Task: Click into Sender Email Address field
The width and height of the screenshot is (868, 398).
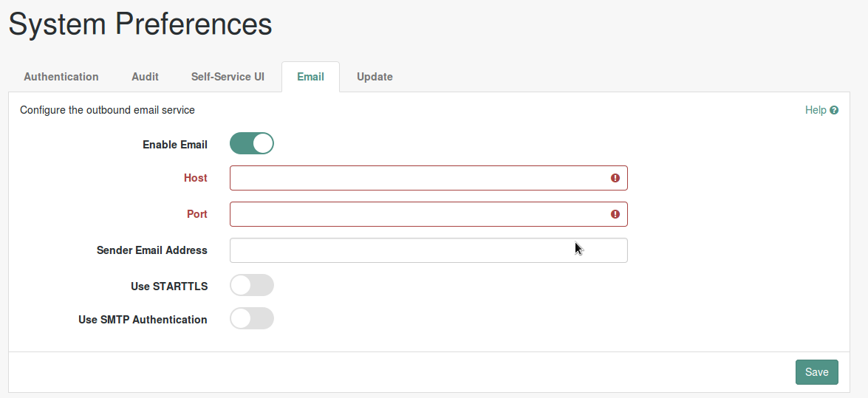Action: pos(428,250)
